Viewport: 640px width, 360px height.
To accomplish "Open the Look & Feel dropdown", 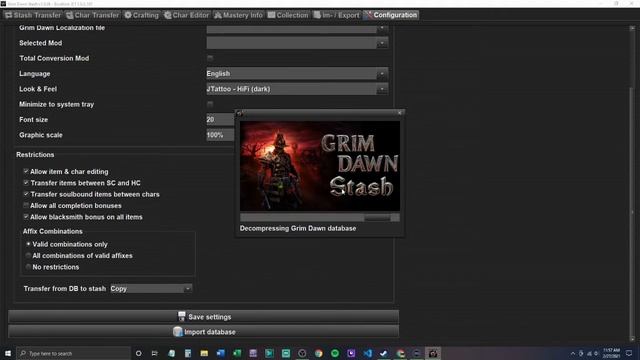I will (297, 89).
